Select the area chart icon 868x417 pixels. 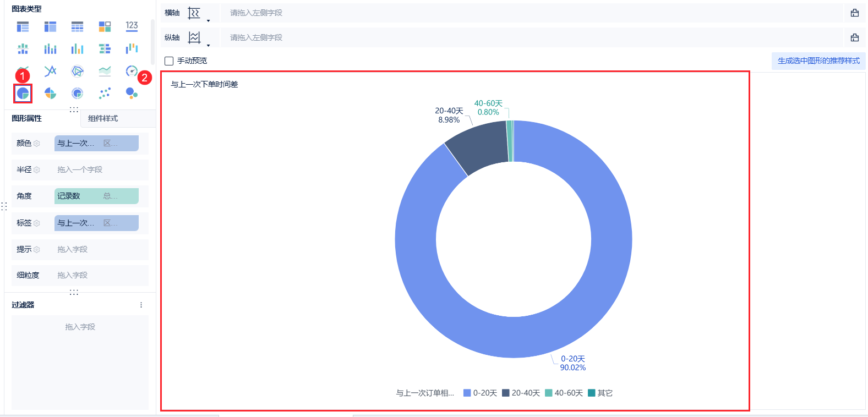[105, 71]
